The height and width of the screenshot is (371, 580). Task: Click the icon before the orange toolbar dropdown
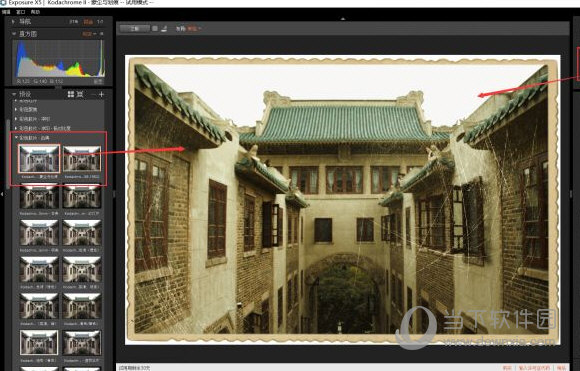tap(164, 28)
